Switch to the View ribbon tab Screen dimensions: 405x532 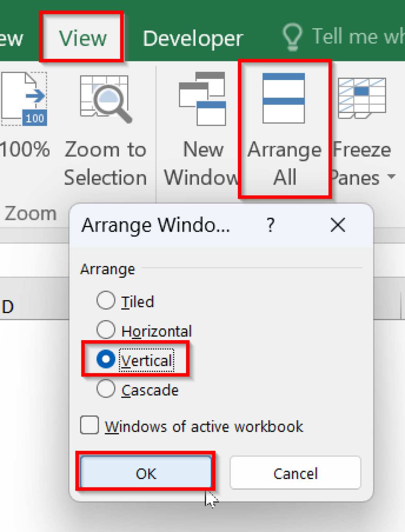pos(83,37)
